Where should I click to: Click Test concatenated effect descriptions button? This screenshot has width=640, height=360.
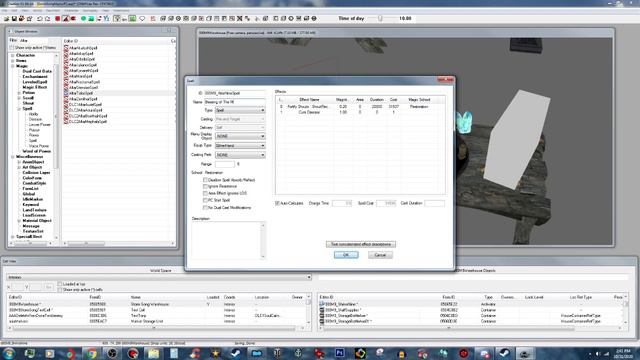pyautogui.click(x=361, y=244)
